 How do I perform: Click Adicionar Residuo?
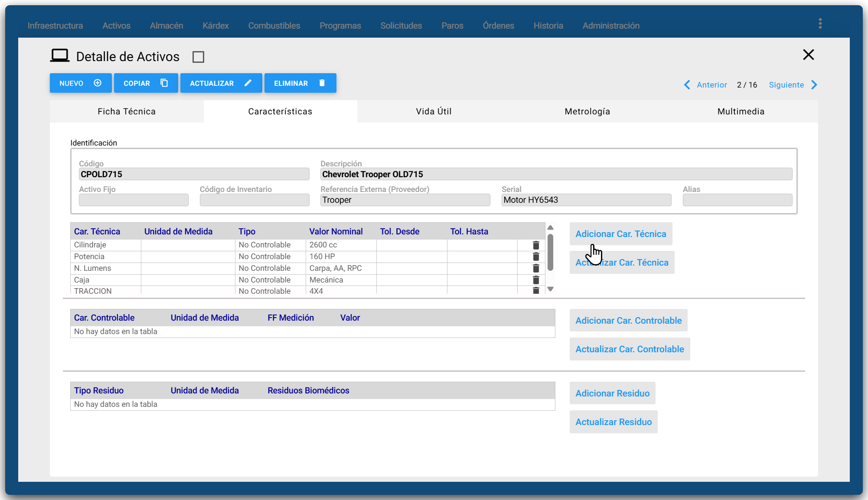pos(612,393)
